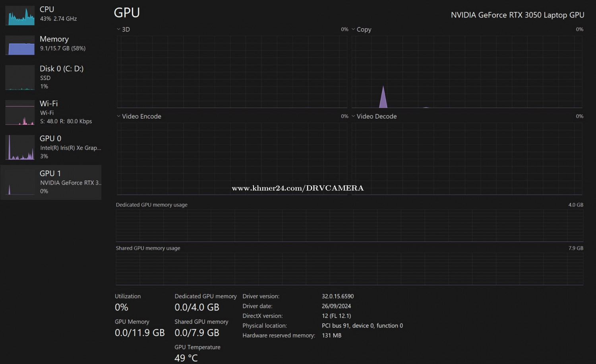Click hardware reserved memory value 131 MB
The height and width of the screenshot is (364, 596).
(x=332, y=335)
